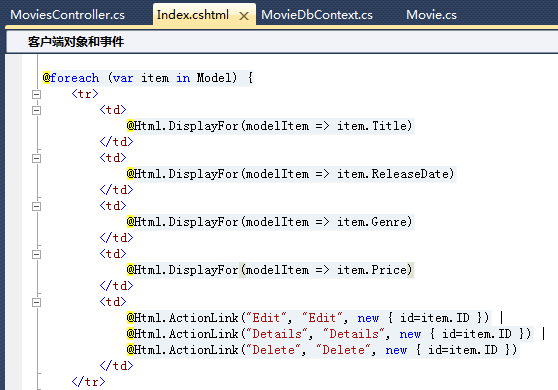Select the Index.cshtml tab
The image size is (558, 390).
(193, 15)
